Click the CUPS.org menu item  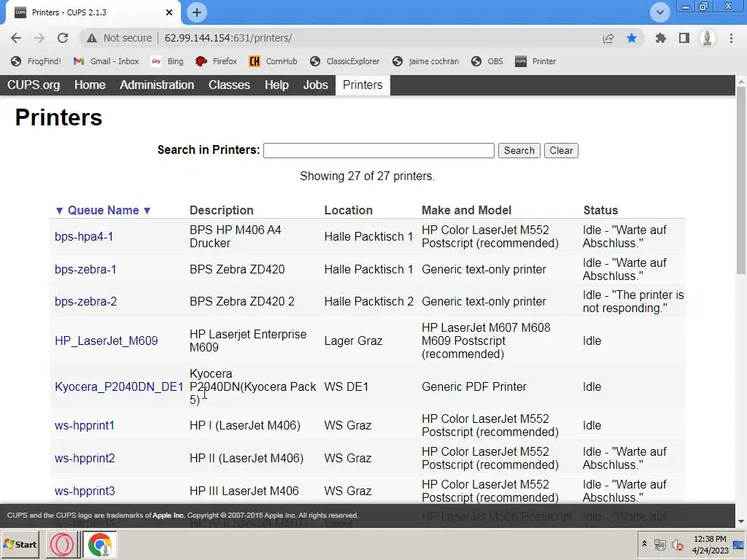click(34, 85)
